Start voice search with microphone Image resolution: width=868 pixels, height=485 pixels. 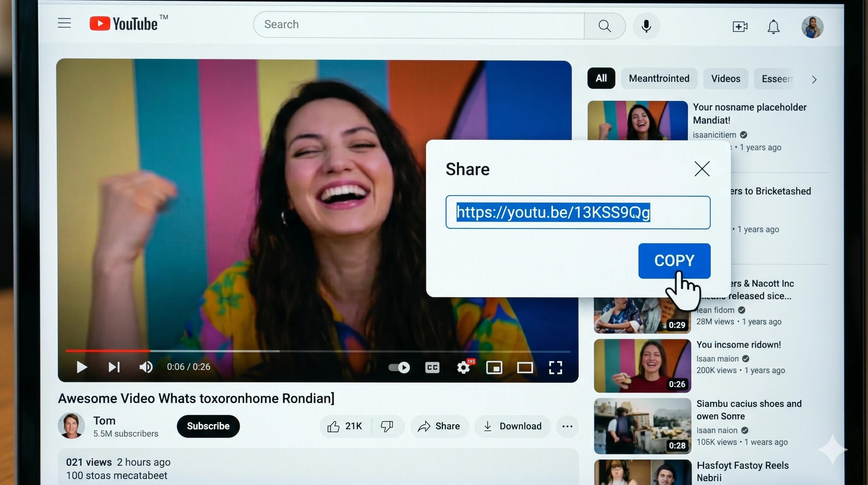click(646, 26)
